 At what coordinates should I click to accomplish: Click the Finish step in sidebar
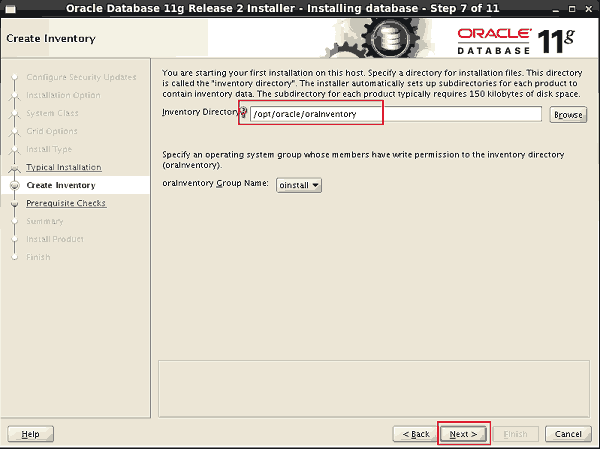[x=38, y=257]
